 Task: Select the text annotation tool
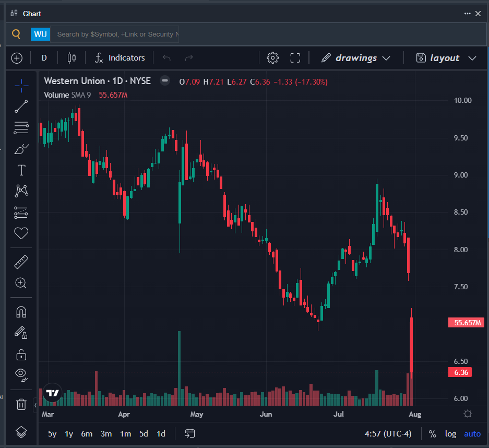coord(21,170)
